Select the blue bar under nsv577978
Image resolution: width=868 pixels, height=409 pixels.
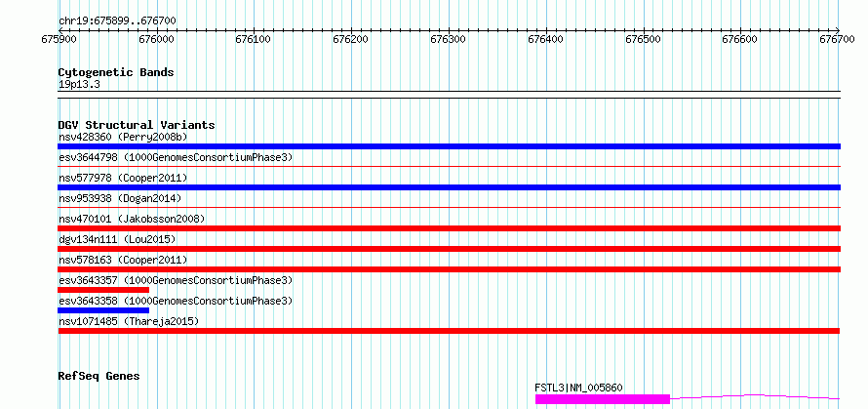click(x=449, y=187)
